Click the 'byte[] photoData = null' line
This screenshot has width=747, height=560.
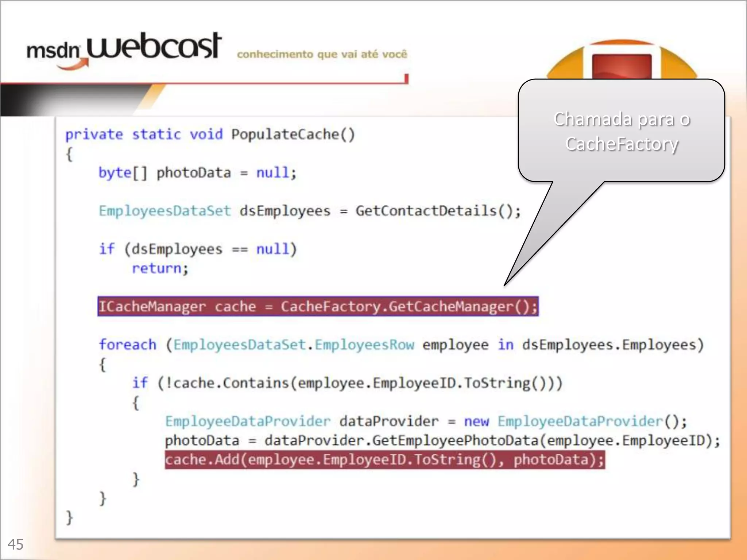(197, 173)
